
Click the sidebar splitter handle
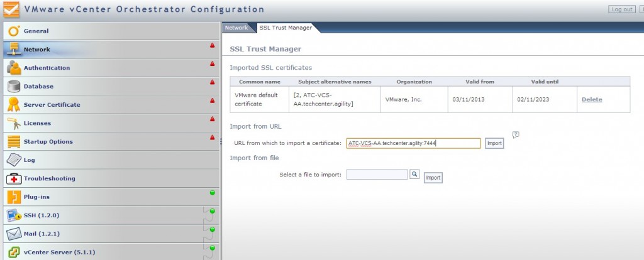[x=221, y=141]
